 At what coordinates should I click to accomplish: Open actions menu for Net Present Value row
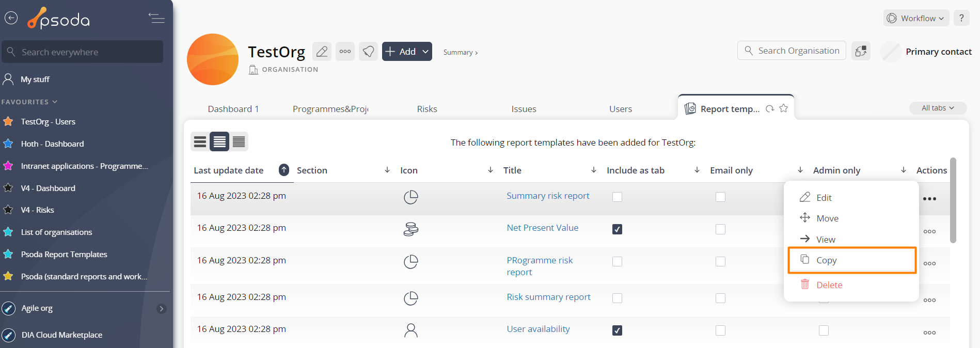click(929, 231)
